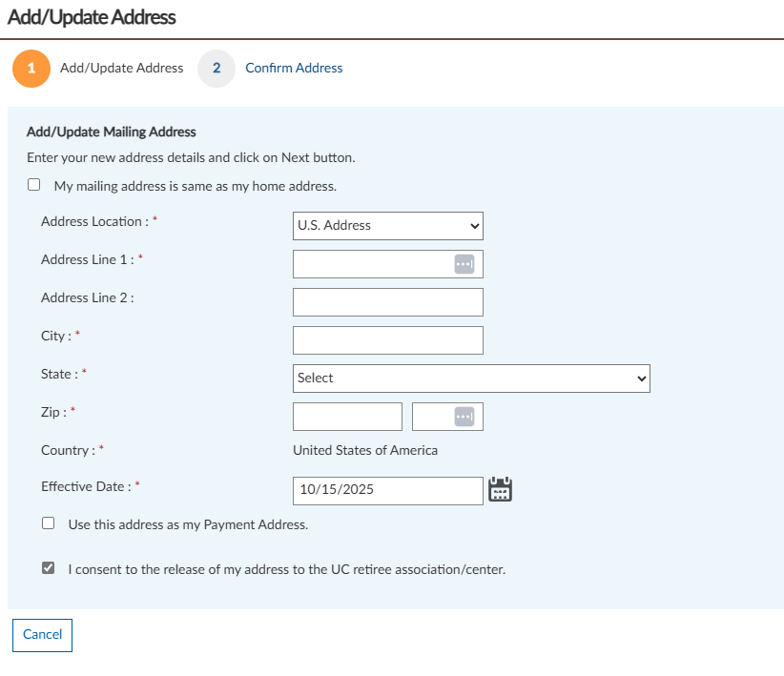Open the Address Location dropdown
Image resolution: width=784 pixels, height=676 pixels.
(x=387, y=226)
